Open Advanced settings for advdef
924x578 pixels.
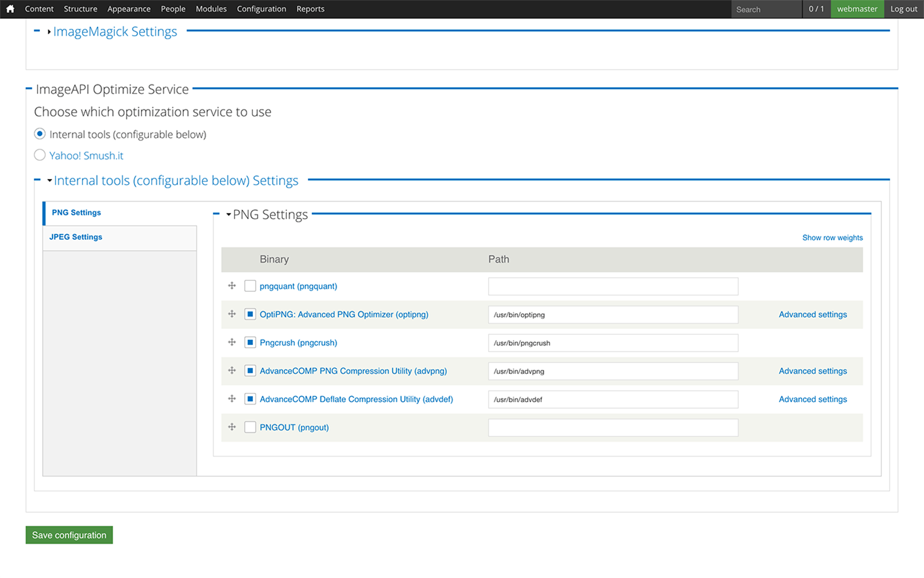pos(813,399)
